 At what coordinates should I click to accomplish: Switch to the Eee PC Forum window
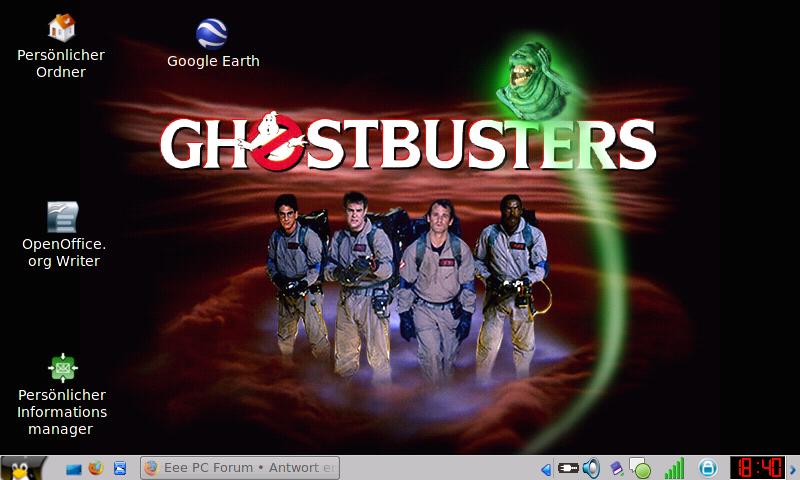coord(240,467)
